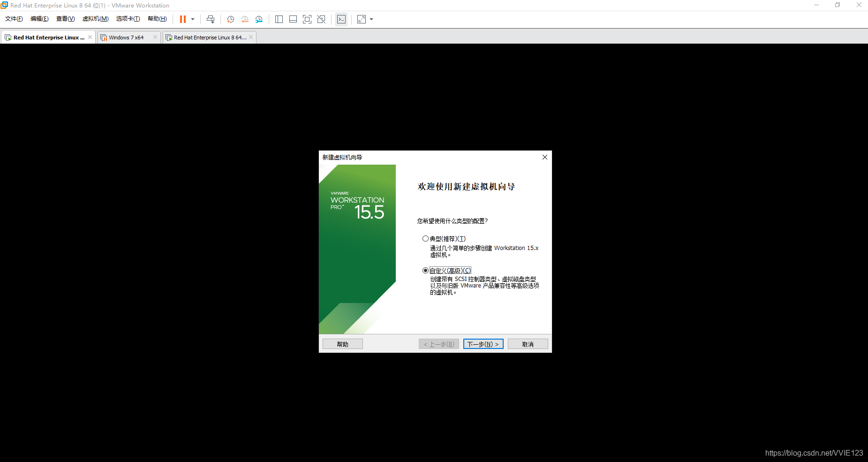The image size is (868, 462).
Task: Open the 虚拟机(M) menu
Action: click(x=96, y=19)
